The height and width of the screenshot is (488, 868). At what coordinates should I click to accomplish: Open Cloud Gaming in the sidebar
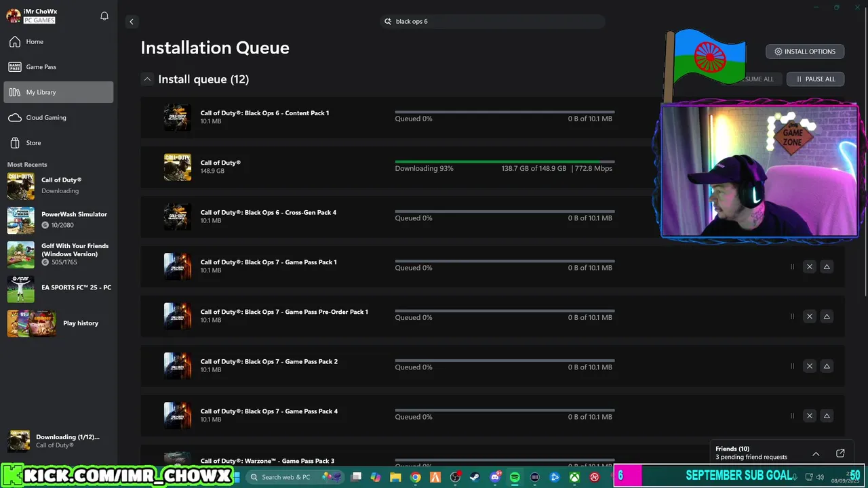point(58,118)
